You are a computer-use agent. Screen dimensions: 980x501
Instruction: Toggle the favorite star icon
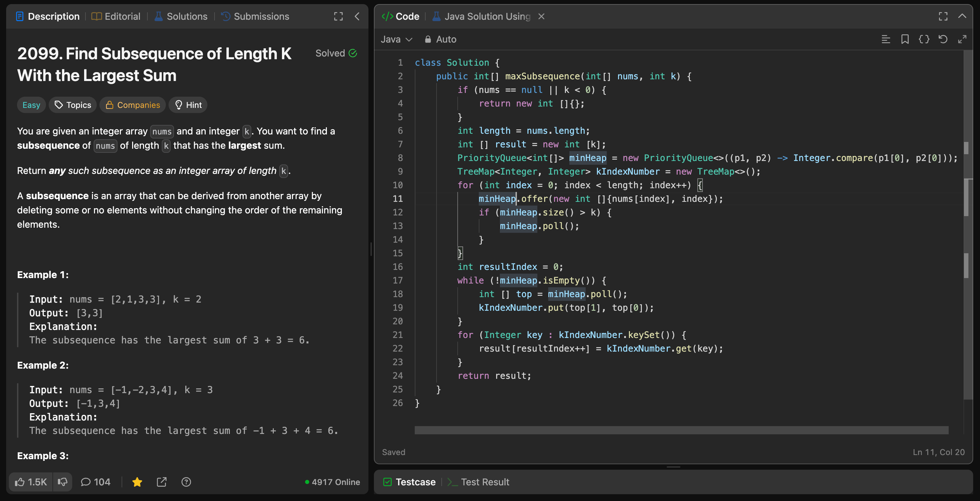(x=137, y=482)
